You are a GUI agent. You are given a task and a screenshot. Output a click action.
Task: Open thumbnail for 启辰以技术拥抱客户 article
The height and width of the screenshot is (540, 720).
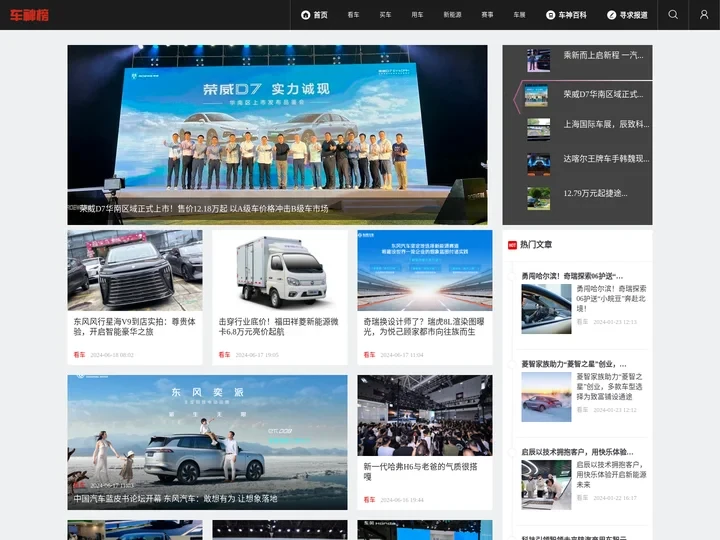[x=546, y=485]
